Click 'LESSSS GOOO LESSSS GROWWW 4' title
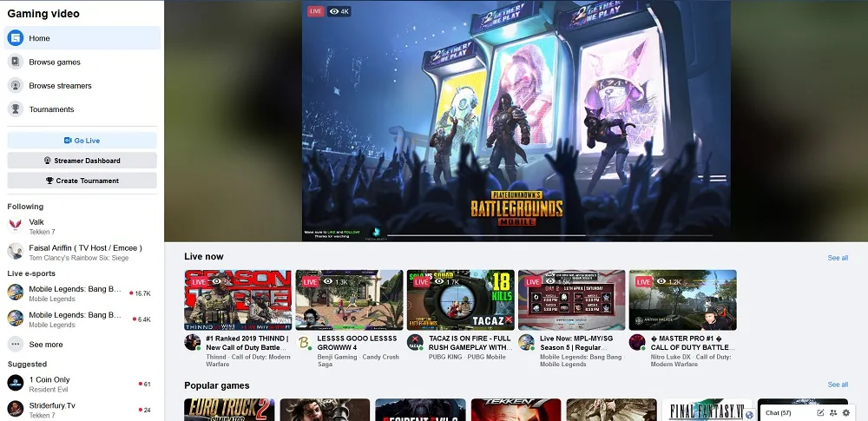Image resolution: width=868 pixels, height=421 pixels. click(x=357, y=343)
